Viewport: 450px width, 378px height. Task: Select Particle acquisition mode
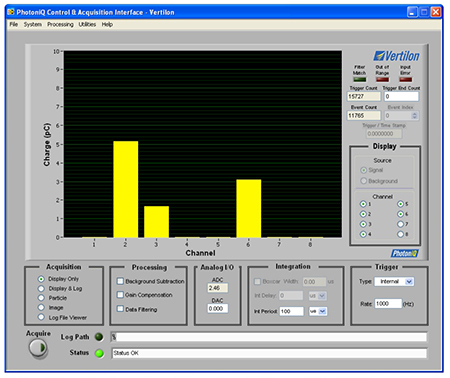41,298
